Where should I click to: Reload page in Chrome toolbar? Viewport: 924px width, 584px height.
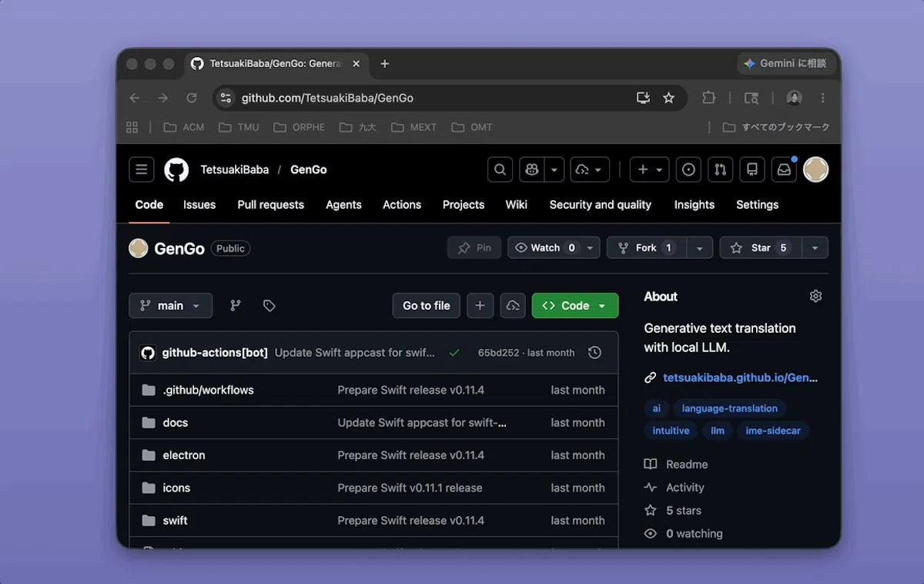click(x=192, y=98)
